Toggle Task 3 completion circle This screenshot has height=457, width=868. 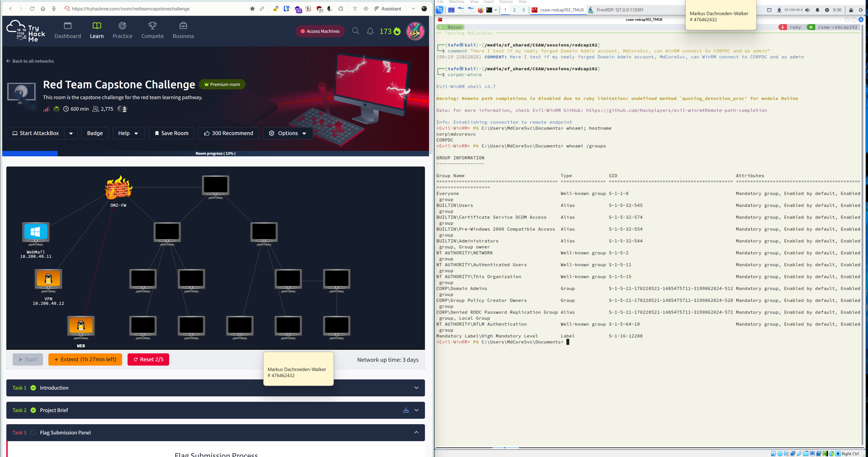pos(33,432)
